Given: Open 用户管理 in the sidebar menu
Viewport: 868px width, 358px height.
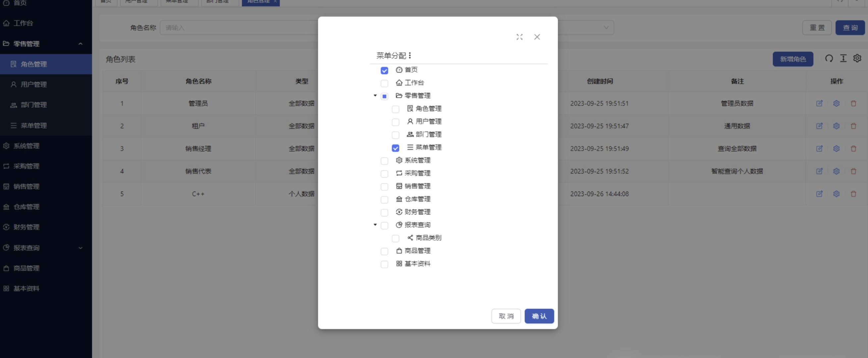Looking at the screenshot, I should coord(33,85).
